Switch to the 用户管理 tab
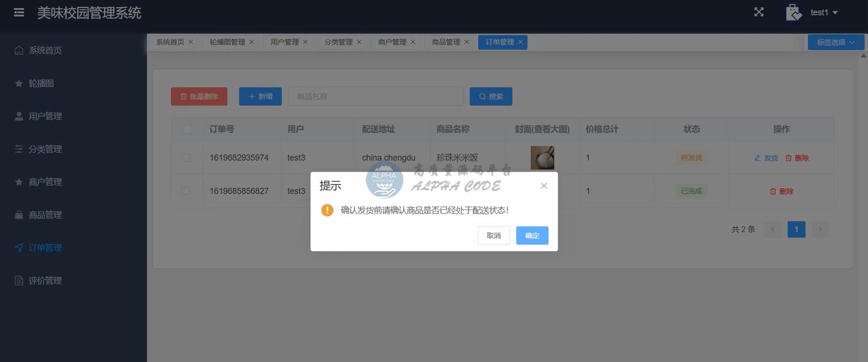The width and height of the screenshot is (868, 362). pyautogui.click(x=284, y=42)
